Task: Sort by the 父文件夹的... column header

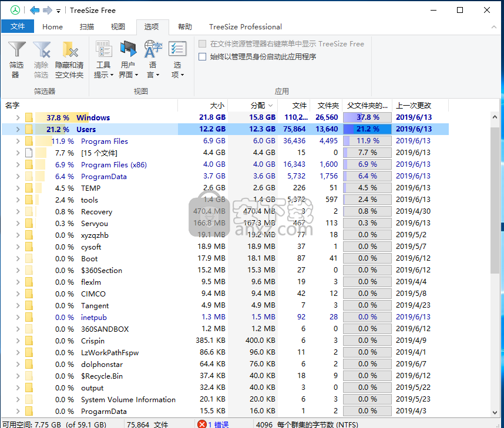Action: pos(367,106)
